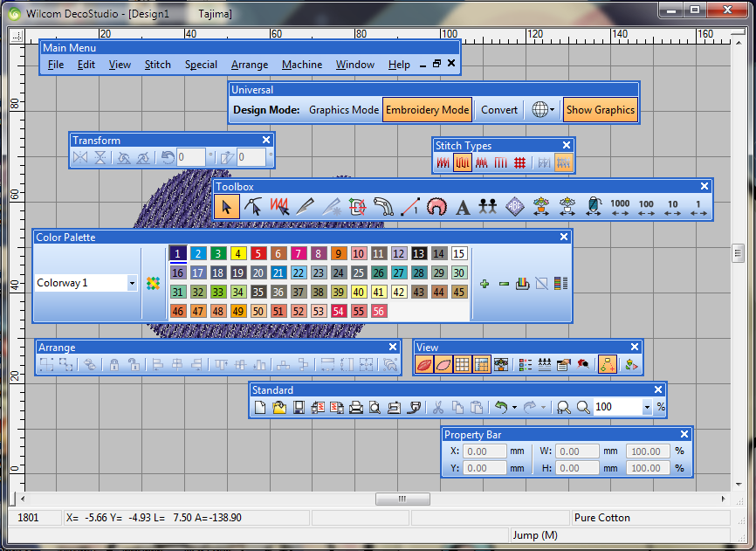
Task: Click the green plus Add Color icon
Action: pos(485,284)
